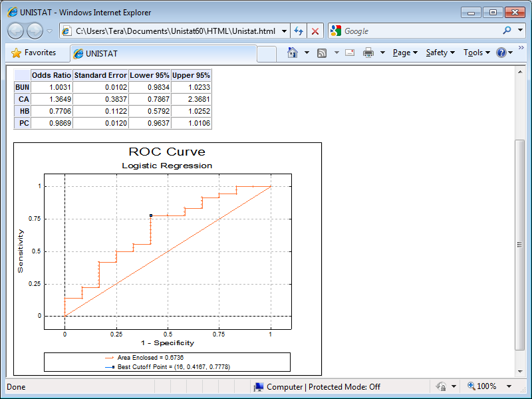The height and width of the screenshot is (399, 532).
Task: Click CA standard error value 0.3837
Action: click(x=116, y=99)
